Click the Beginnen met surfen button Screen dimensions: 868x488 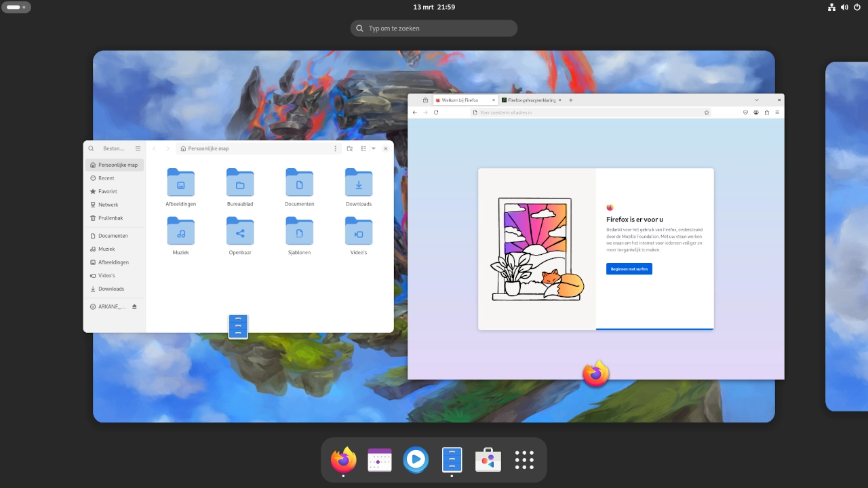coord(629,268)
